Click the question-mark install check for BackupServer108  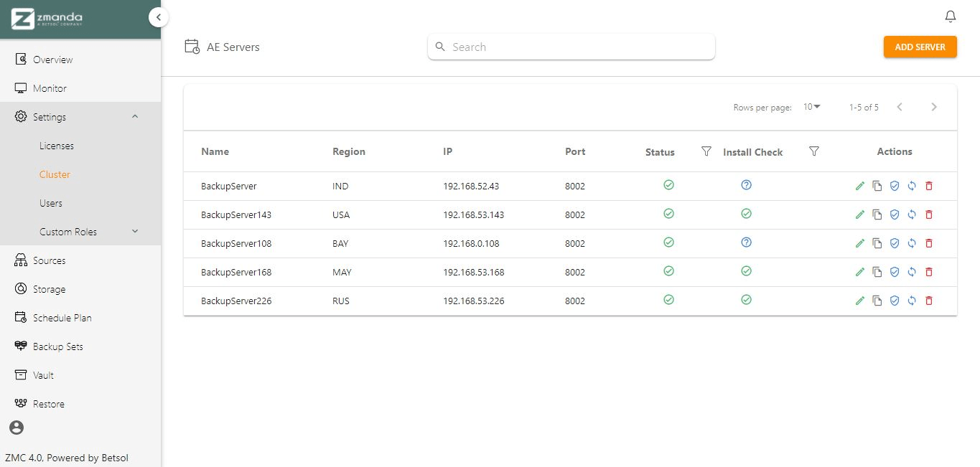(x=746, y=242)
